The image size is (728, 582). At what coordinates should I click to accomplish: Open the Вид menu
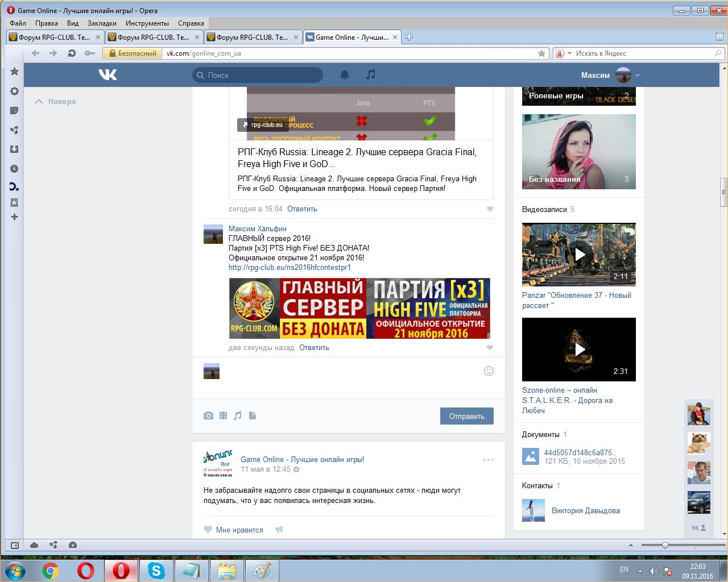coord(73,23)
